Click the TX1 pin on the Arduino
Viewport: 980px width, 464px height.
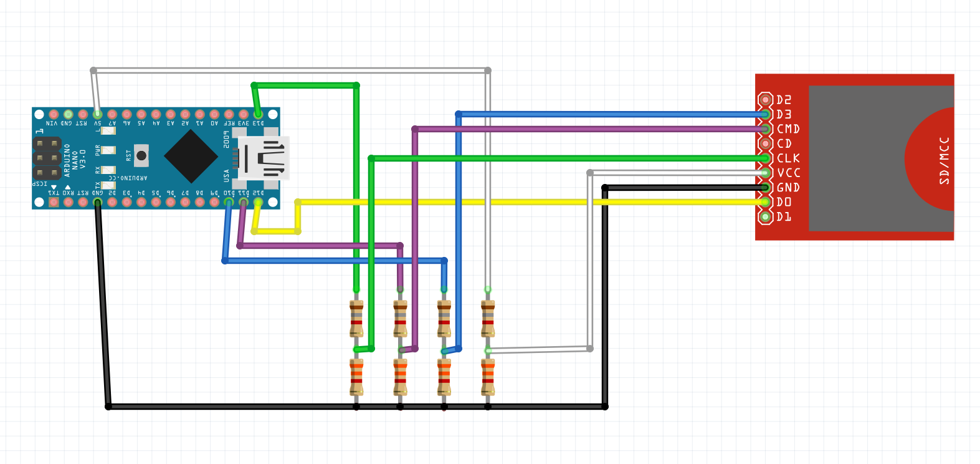click(54, 202)
